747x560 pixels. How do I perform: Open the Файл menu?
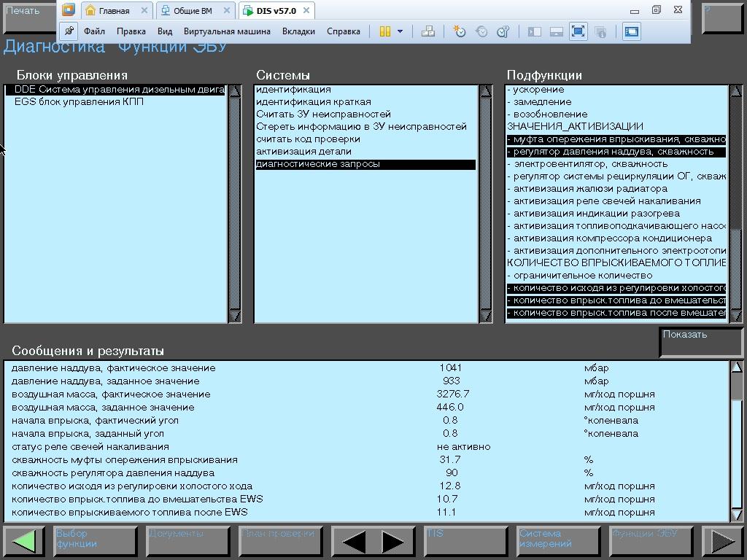point(94,31)
